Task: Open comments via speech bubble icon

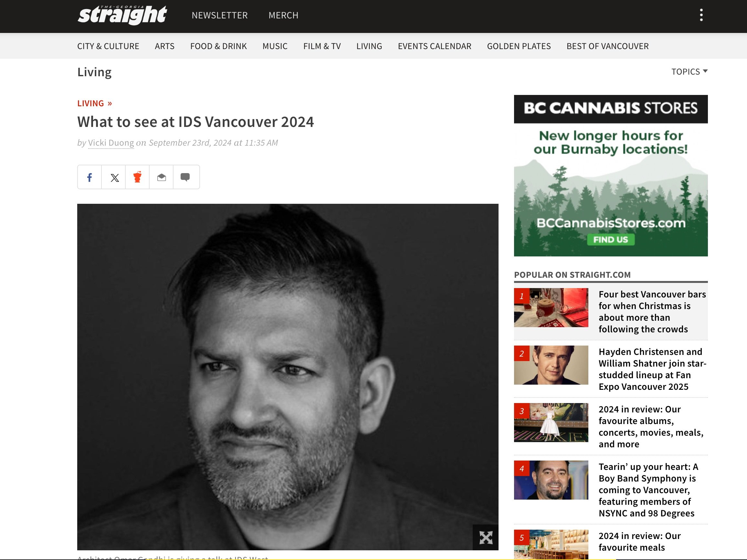Action: coord(186,177)
